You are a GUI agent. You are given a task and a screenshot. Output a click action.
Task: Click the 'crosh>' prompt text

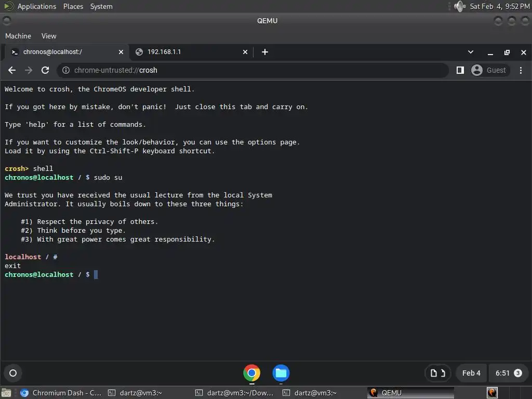[x=17, y=169]
